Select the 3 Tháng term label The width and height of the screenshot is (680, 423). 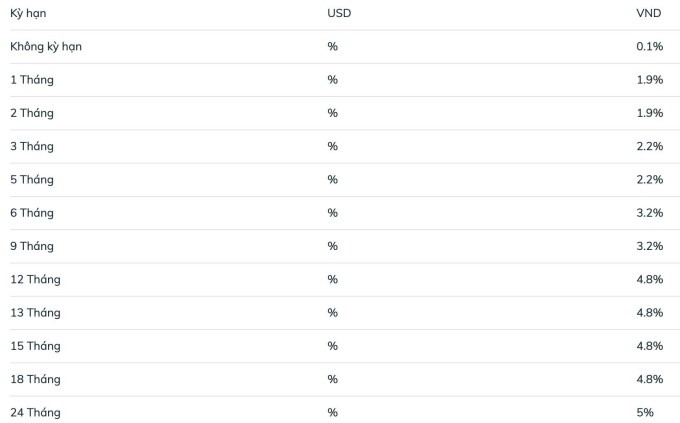(x=32, y=146)
